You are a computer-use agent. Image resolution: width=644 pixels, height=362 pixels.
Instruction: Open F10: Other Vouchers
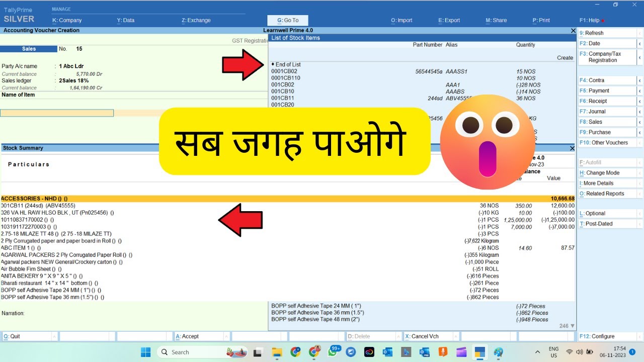click(607, 143)
